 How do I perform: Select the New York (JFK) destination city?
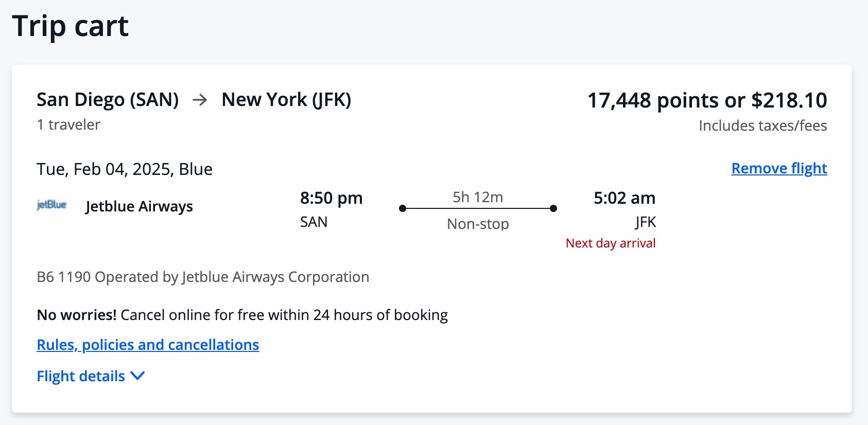(x=287, y=99)
